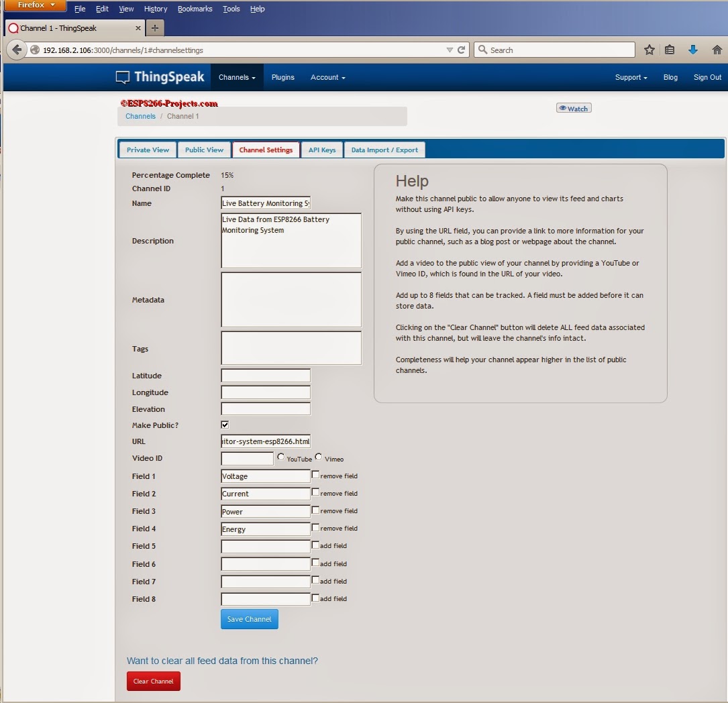728x703 pixels.
Task: Switch to the API Keys tab
Action: click(322, 150)
